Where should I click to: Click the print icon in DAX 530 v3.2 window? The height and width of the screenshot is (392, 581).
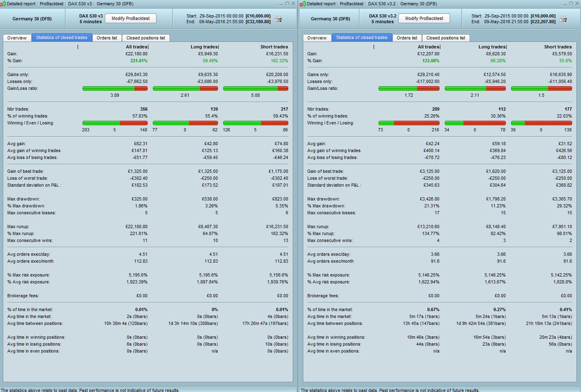pyautogui.click(x=564, y=19)
